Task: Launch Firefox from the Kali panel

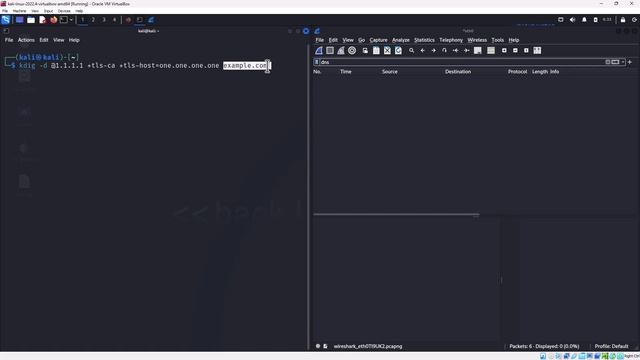Action: 53,20
